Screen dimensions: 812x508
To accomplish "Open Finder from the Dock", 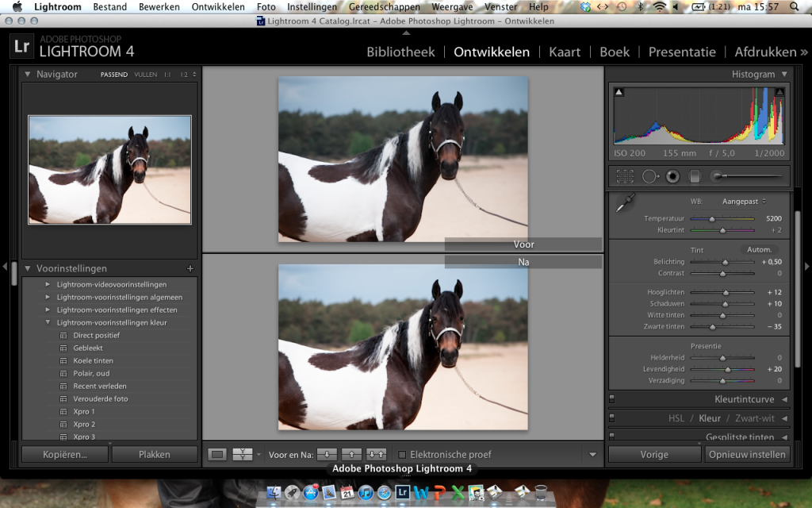I will (x=274, y=492).
